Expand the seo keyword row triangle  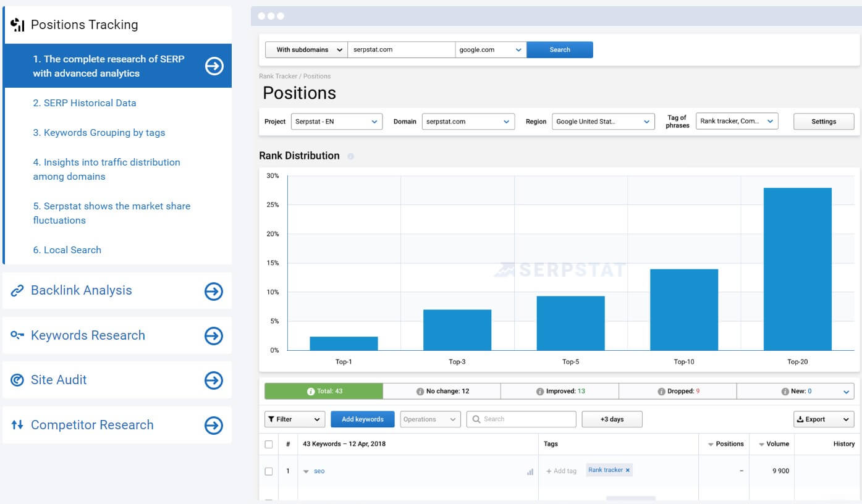306,471
